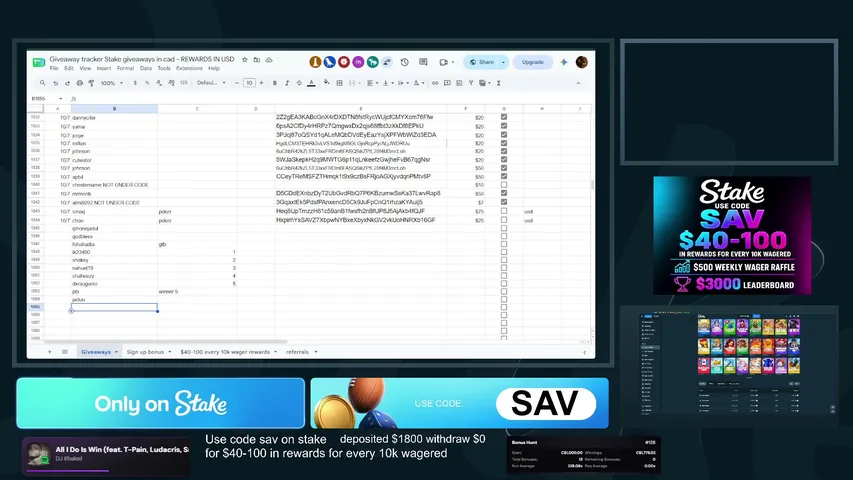Open the Insert menu

pyautogui.click(x=103, y=69)
